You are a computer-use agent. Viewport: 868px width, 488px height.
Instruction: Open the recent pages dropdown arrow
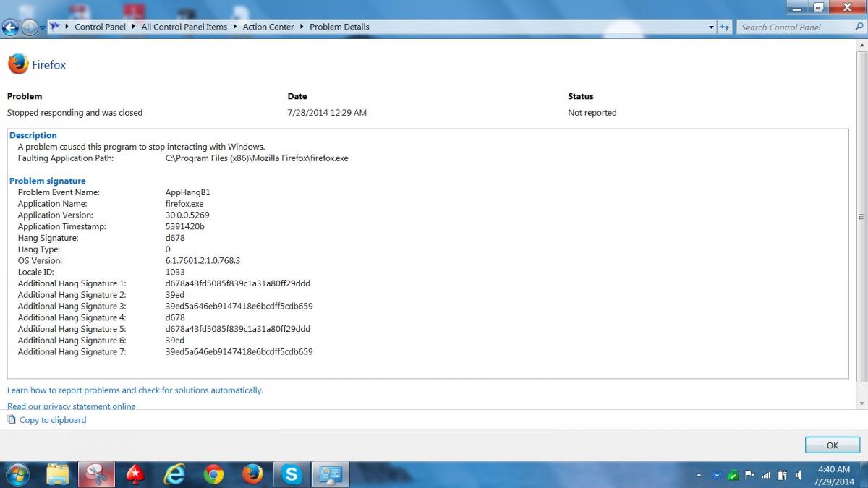(x=43, y=27)
